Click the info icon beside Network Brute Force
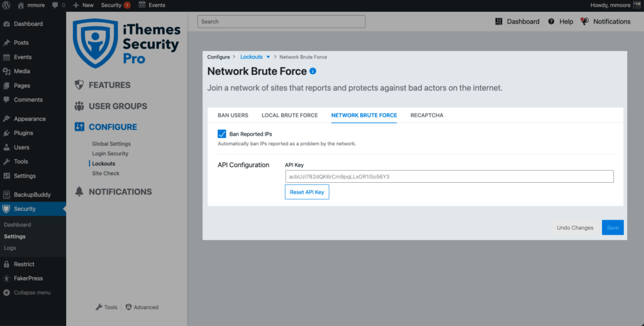Screen dimensions: 644x326 pos(313,71)
